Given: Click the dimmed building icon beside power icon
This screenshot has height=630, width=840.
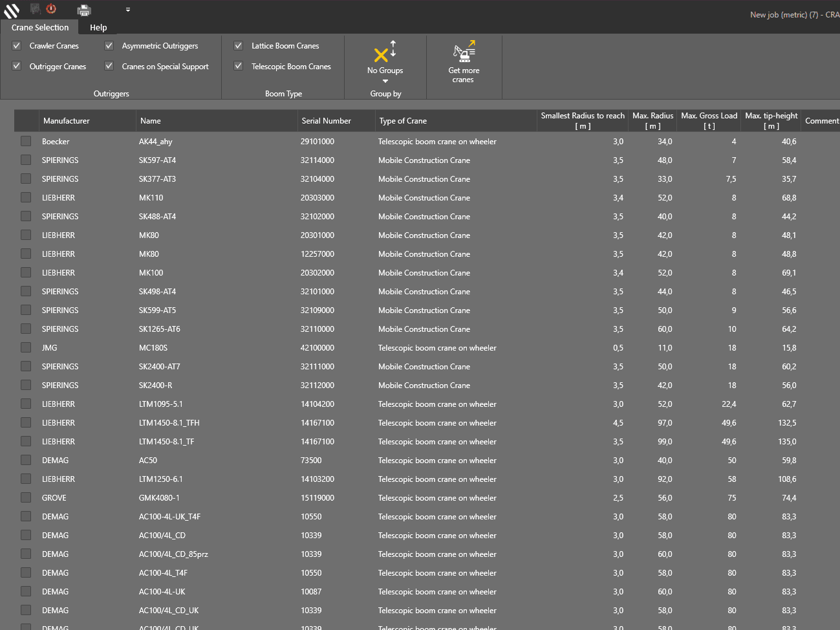Looking at the screenshot, I should (35, 9).
